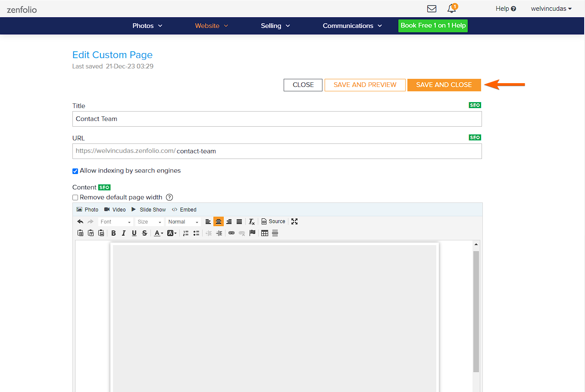Click the Title input field
The image size is (585, 392).
pos(277,119)
